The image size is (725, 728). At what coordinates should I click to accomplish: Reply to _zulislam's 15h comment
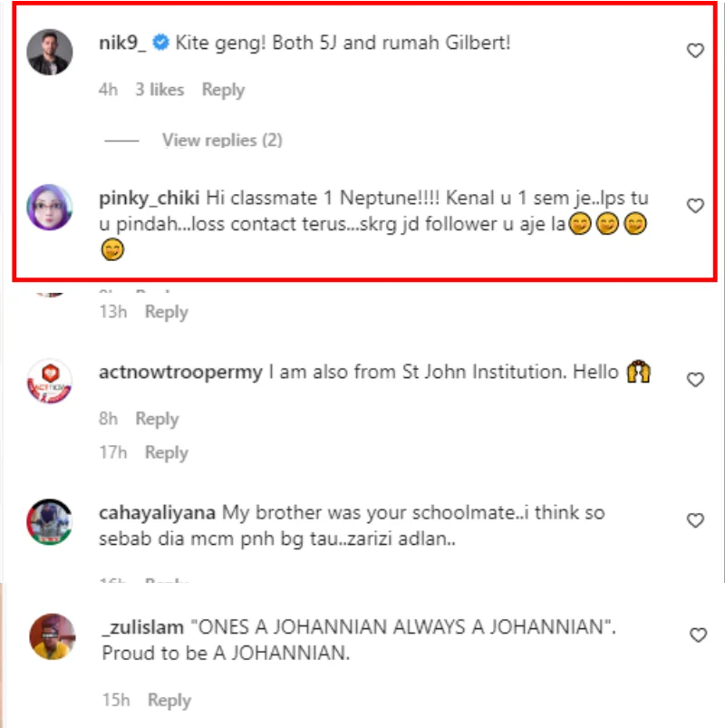[169, 700]
